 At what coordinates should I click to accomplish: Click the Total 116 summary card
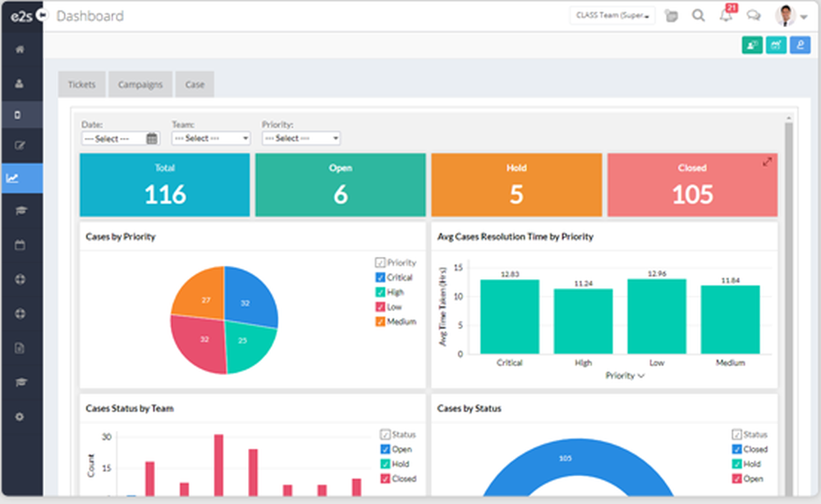(165, 185)
